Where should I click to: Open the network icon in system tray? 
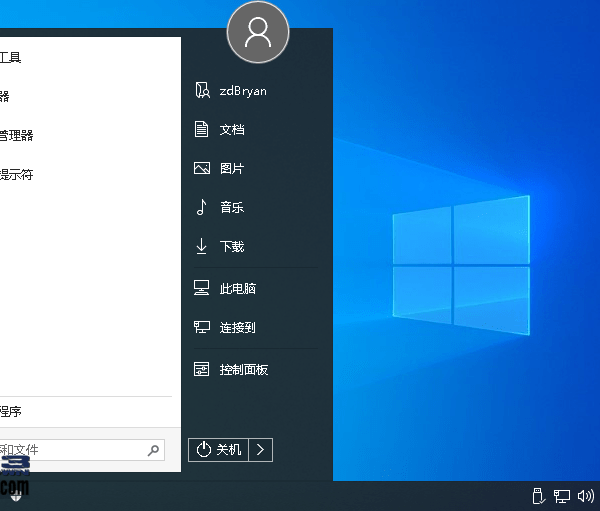tap(562, 496)
